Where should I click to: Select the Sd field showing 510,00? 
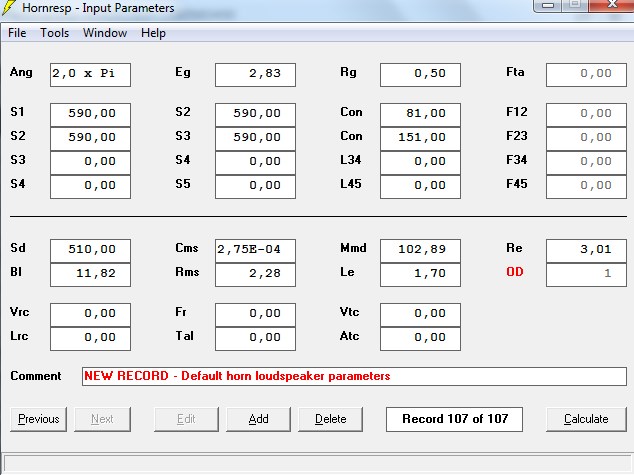point(90,251)
